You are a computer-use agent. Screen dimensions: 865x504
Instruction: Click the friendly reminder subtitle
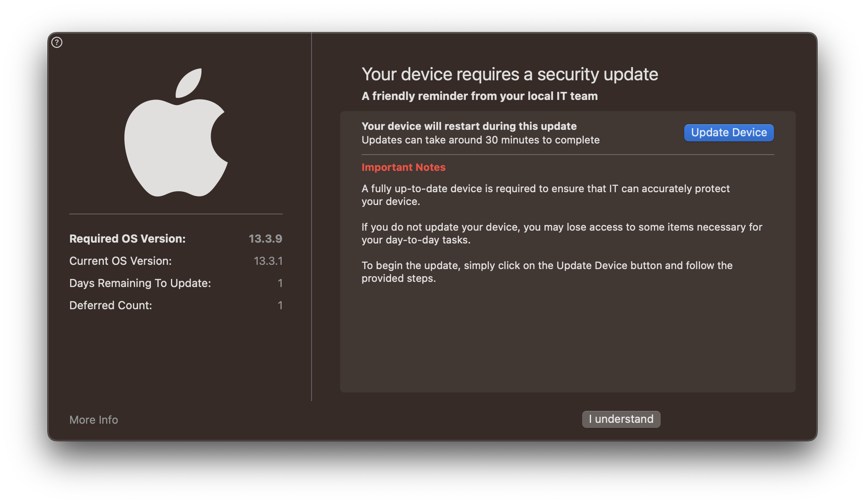point(480,96)
